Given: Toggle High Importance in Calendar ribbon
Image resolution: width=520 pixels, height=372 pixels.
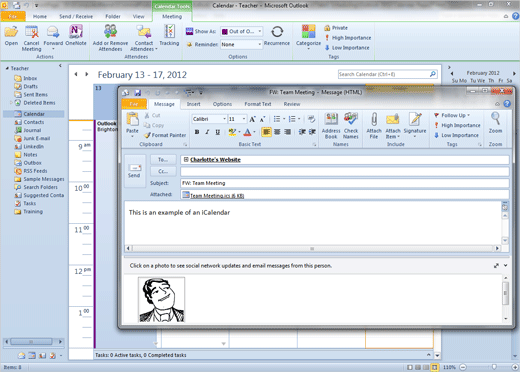Looking at the screenshot, I should (x=348, y=38).
